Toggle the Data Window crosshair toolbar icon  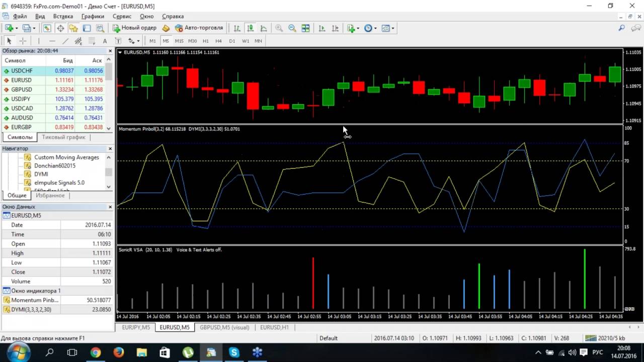click(60, 28)
